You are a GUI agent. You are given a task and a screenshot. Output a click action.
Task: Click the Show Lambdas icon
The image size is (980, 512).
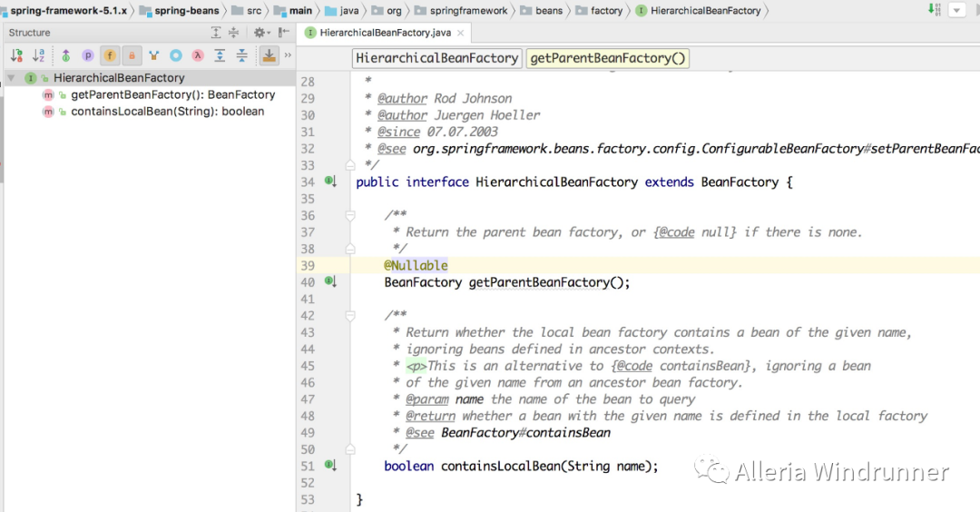click(x=198, y=55)
